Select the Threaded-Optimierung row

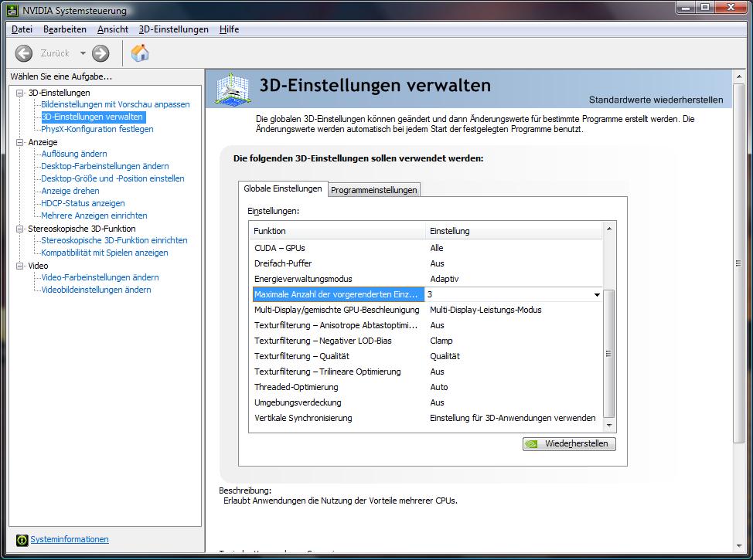(428, 387)
